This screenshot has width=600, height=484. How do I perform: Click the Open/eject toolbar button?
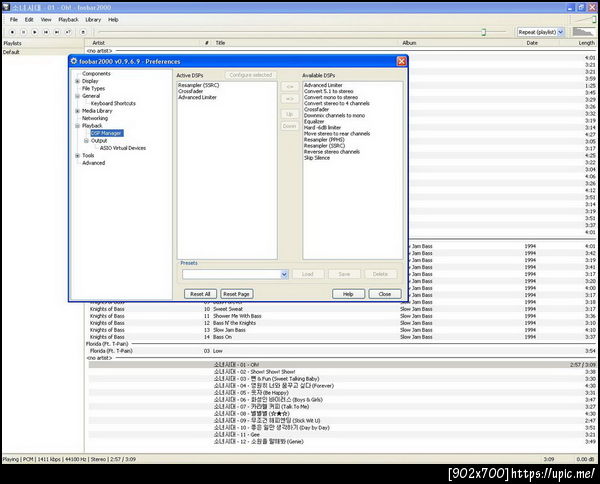pos(83,32)
